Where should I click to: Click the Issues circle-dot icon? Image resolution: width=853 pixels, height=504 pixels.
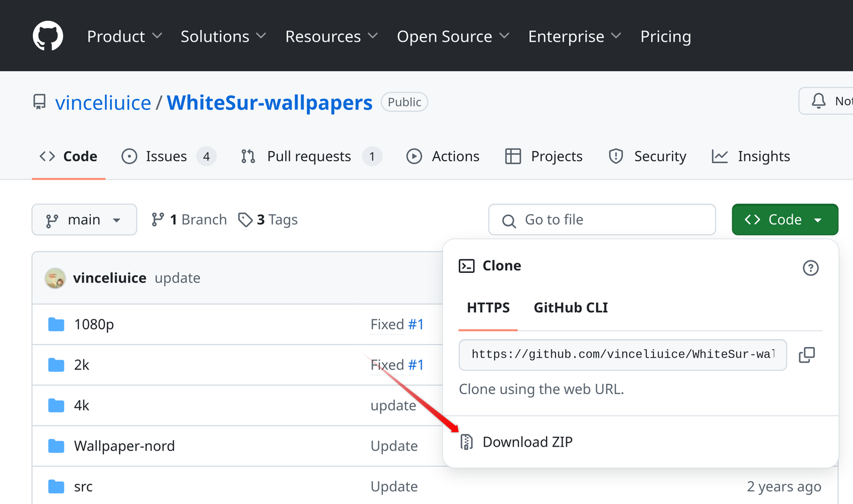(129, 156)
